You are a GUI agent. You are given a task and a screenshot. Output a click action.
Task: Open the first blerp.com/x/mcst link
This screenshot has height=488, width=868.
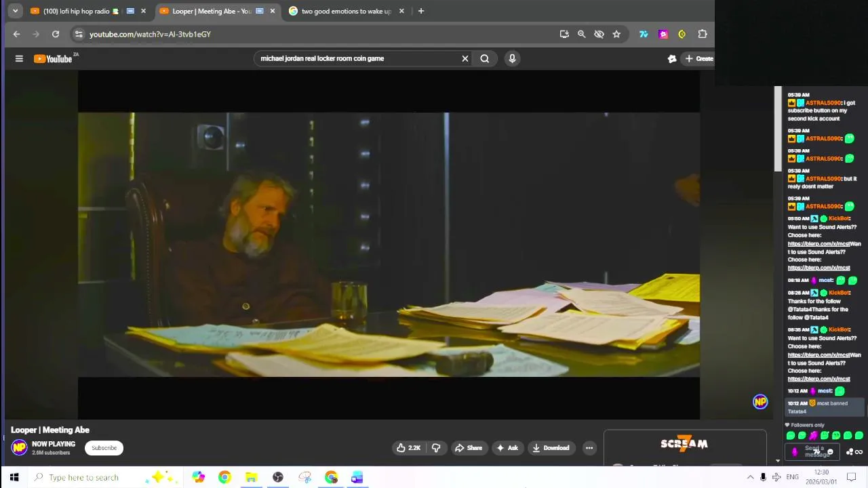click(x=818, y=243)
